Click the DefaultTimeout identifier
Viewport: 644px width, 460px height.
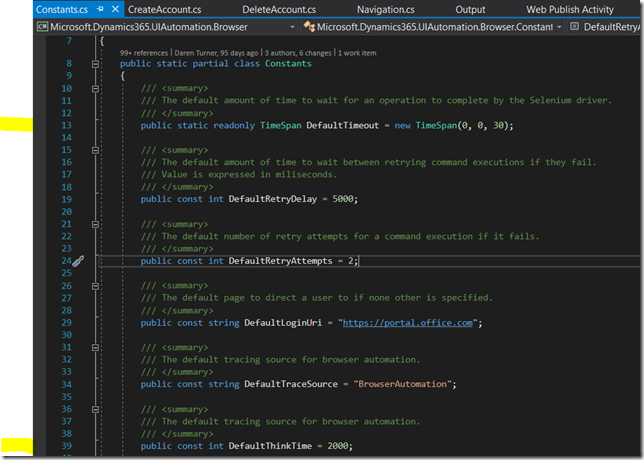point(343,125)
